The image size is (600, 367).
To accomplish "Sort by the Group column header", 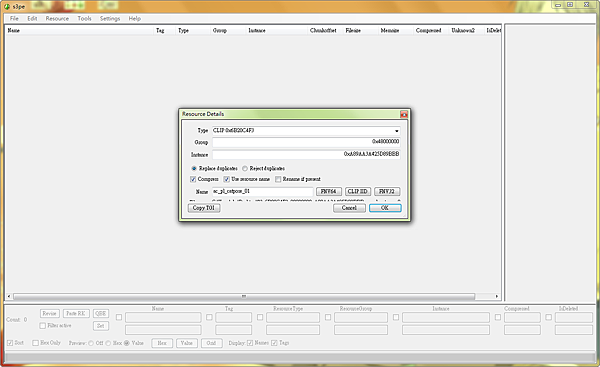I will coord(228,30).
